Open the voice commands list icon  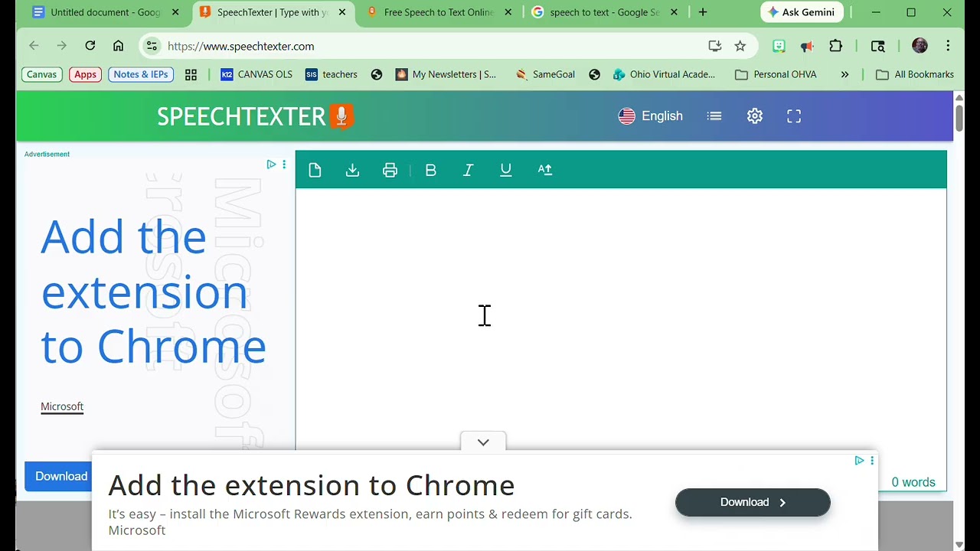[x=714, y=116]
